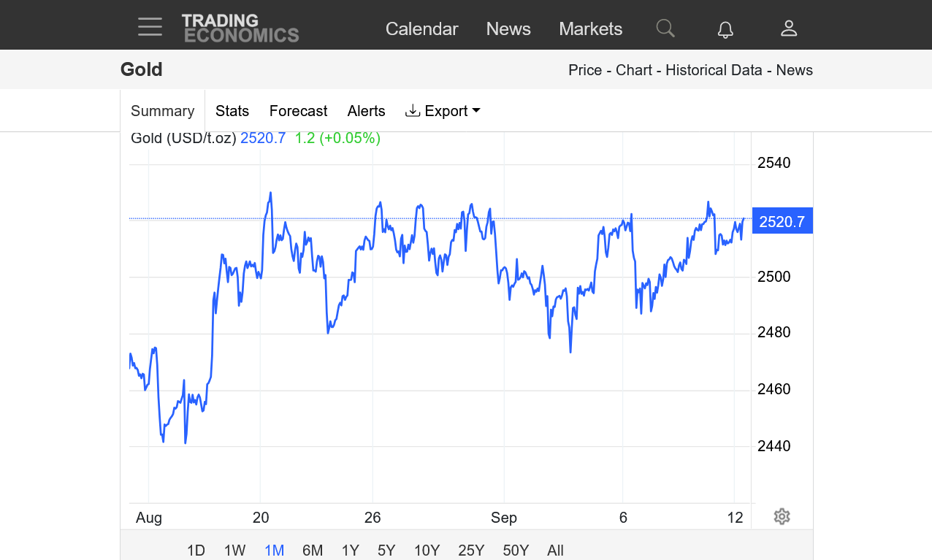932x560 pixels.
Task: Open the Stats tab
Action: 232,111
